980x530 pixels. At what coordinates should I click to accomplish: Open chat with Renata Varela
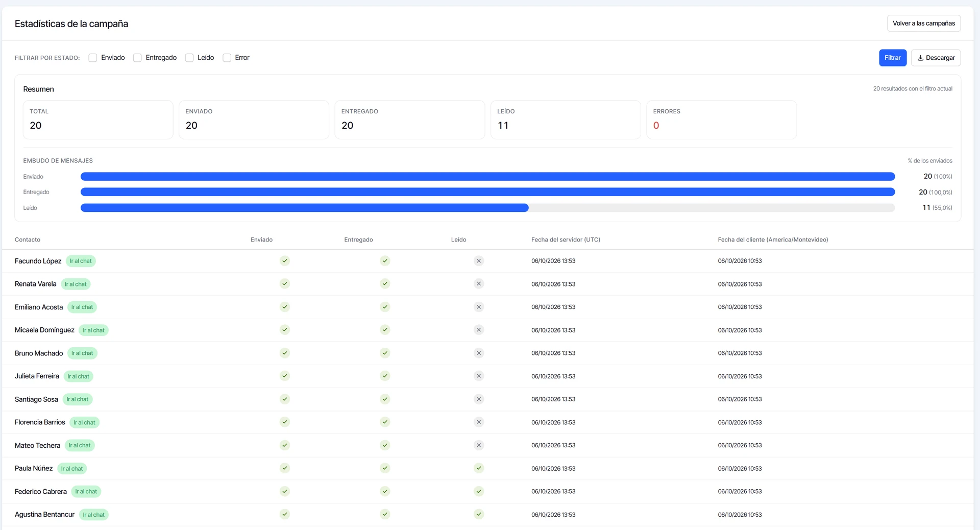click(x=76, y=284)
